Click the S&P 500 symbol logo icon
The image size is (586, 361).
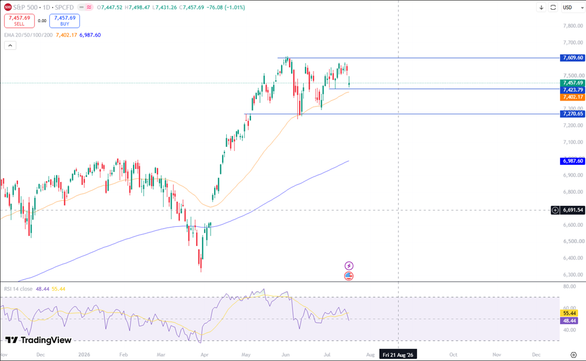coord(7,7)
